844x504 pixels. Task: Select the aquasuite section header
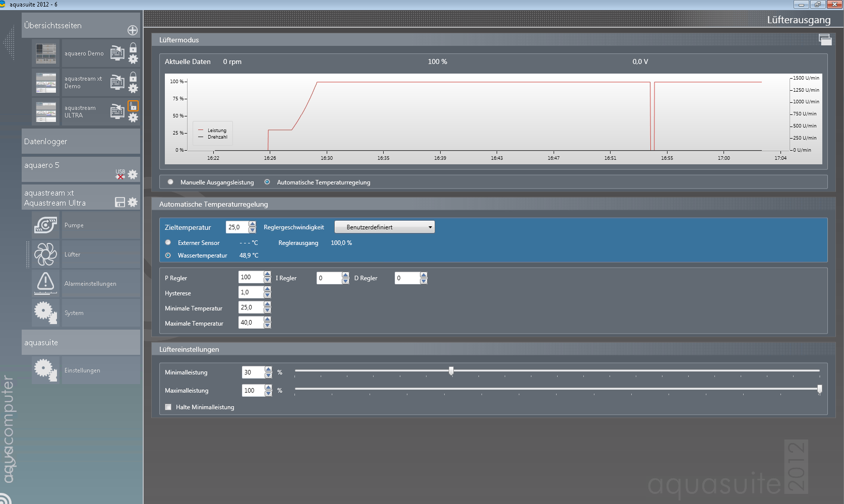click(x=81, y=342)
